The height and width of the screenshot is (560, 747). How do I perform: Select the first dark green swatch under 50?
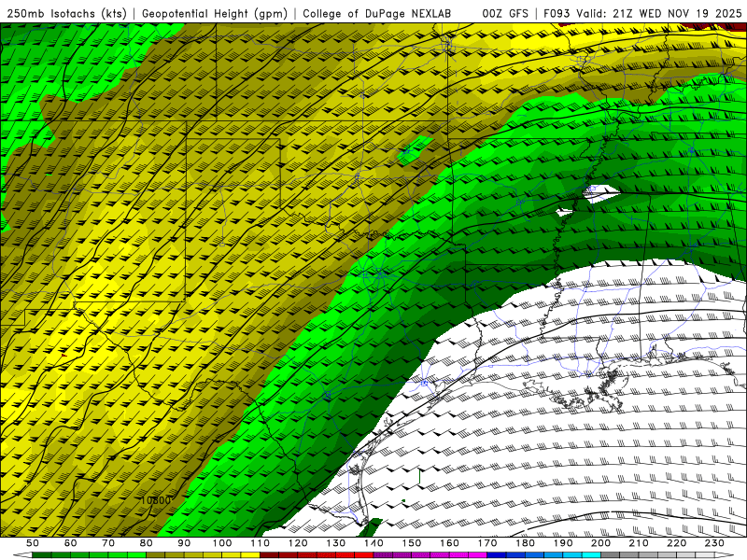coord(42,555)
